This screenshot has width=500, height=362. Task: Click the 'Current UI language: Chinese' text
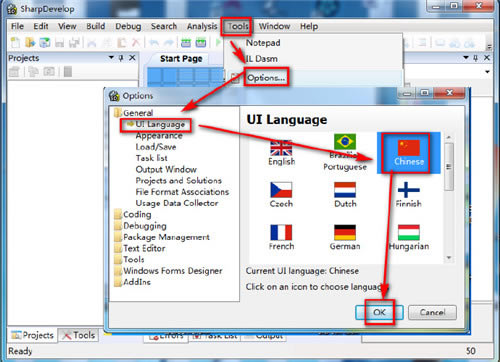click(x=302, y=271)
